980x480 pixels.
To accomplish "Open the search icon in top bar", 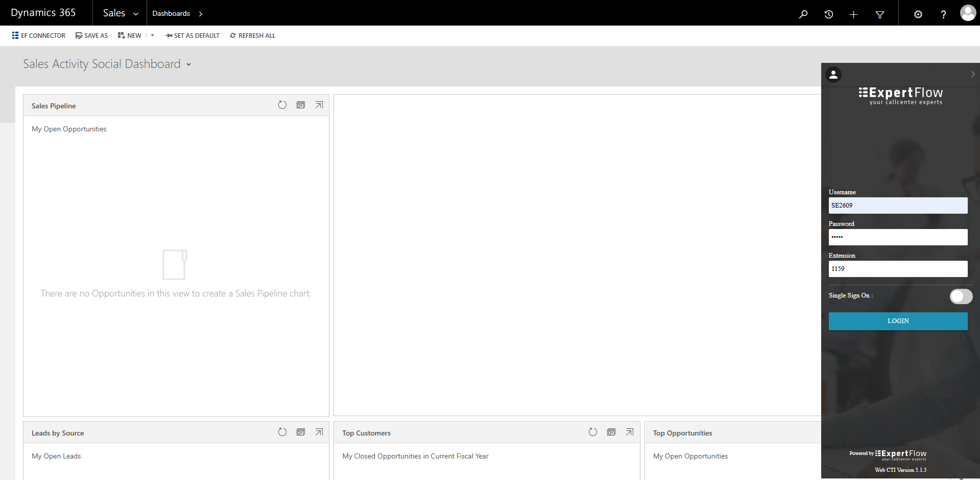I will (x=803, y=14).
